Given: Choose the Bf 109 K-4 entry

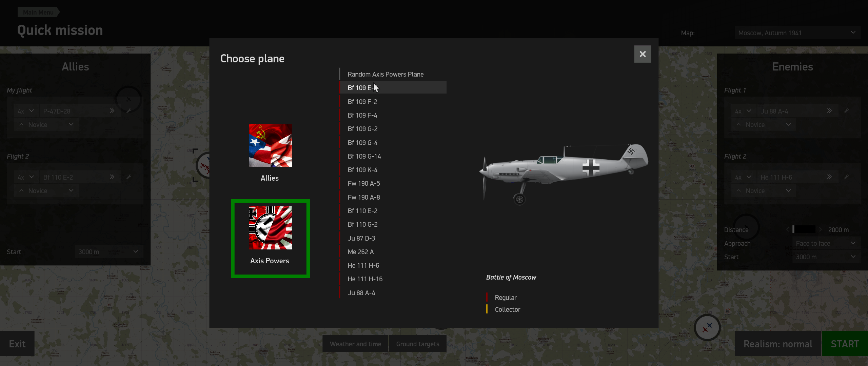Looking at the screenshot, I should pos(393,170).
